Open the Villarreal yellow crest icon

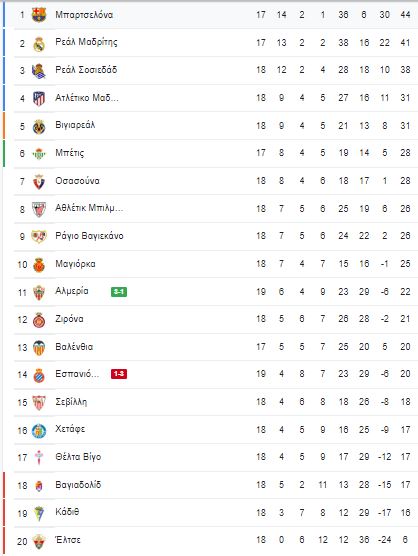[x=39, y=127]
